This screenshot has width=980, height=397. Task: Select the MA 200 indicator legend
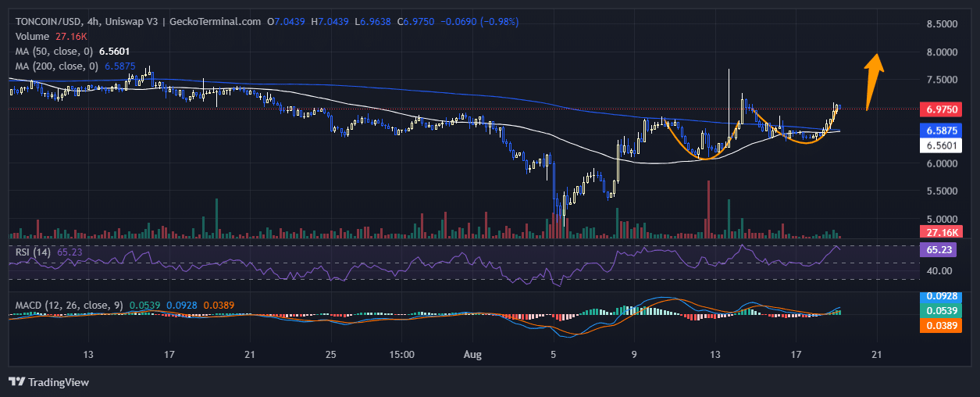click(x=73, y=66)
